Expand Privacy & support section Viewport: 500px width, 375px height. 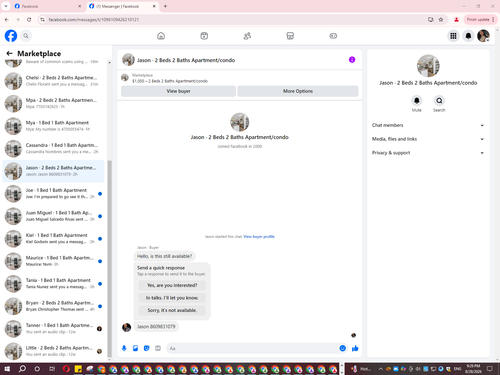click(428, 153)
